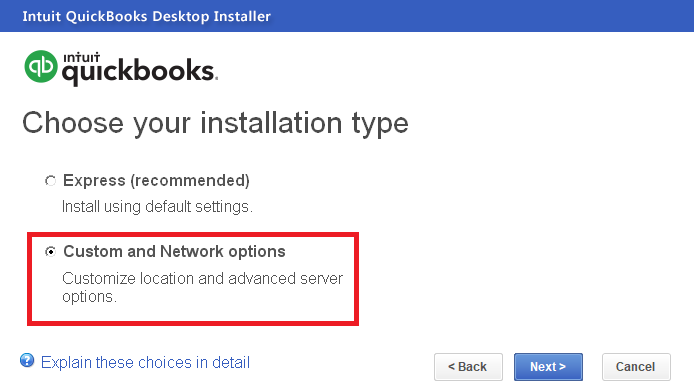Select the Custom and Network options radio button
694x392 pixels.
50,252
